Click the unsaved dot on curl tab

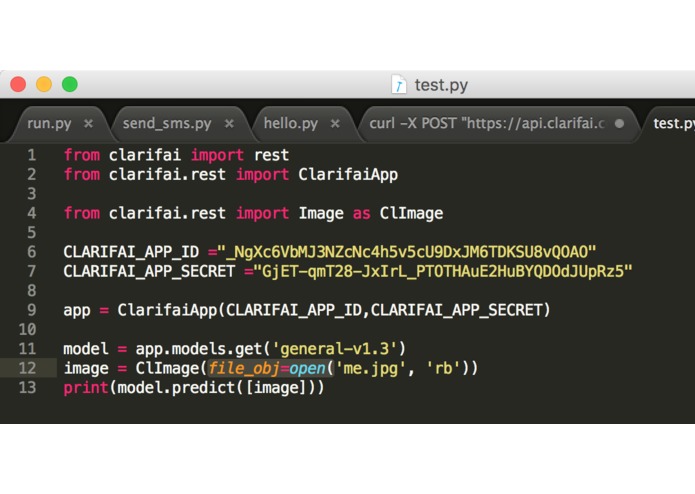pos(620,123)
